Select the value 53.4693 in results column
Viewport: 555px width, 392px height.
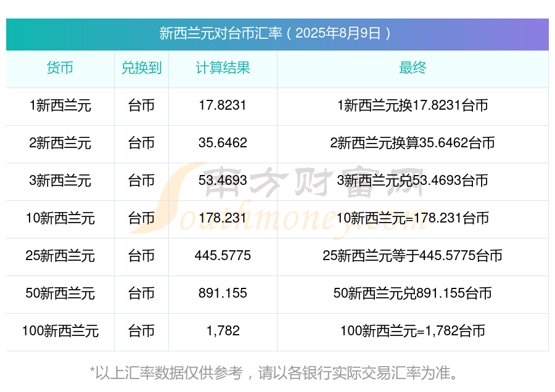click(223, 180)
